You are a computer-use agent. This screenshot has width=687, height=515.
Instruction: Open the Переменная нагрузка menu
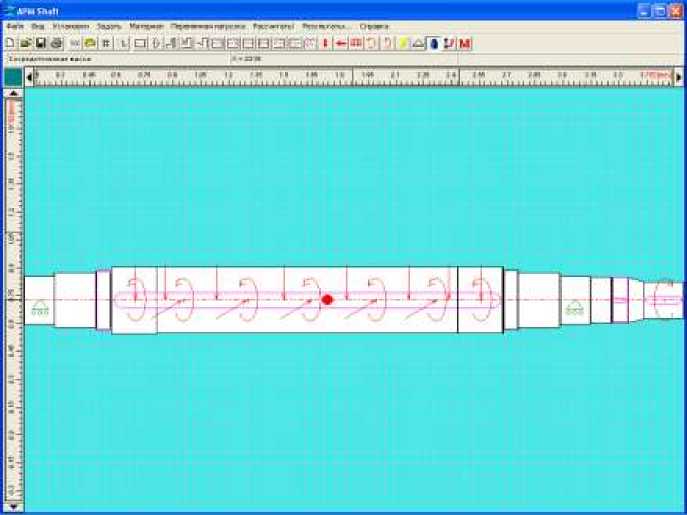pyautogui.click(x=208, y=26)
